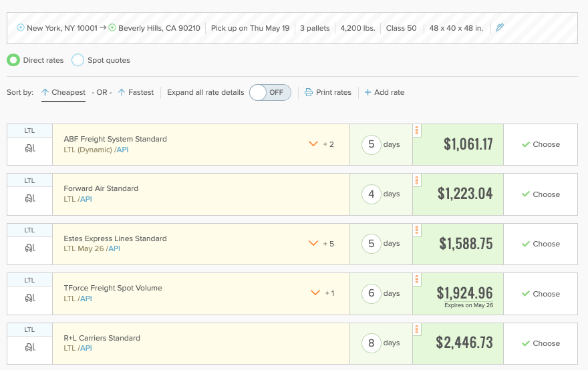
Task: Expand the +2 rates under ABF Freight System
Action: coord(321,144)
